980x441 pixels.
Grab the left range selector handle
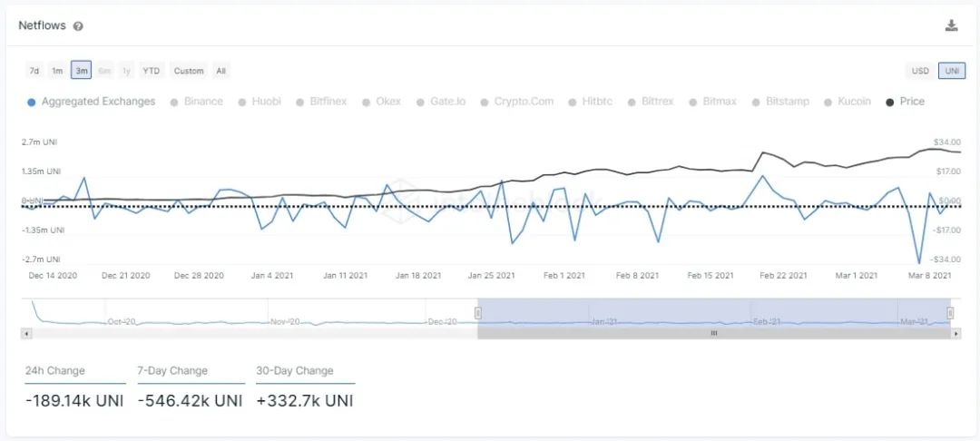(x=478, y=313)
